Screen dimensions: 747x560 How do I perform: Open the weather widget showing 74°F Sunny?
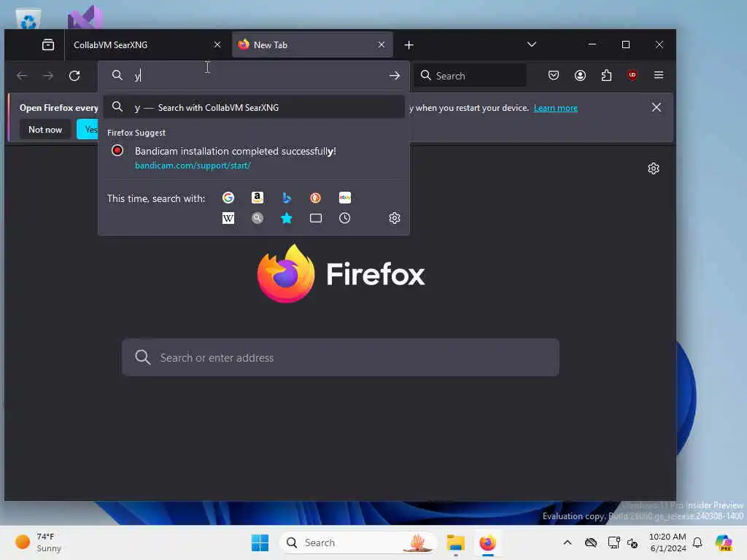(38, 542)
